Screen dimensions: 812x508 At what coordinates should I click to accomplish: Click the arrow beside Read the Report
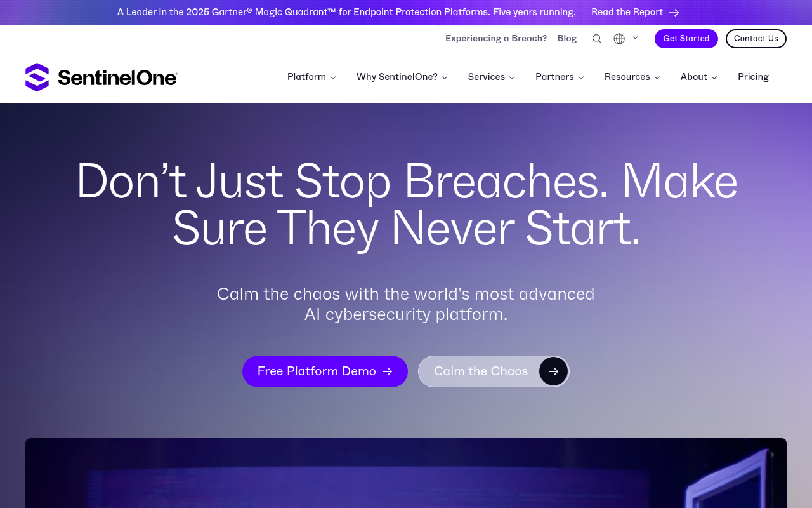(674, 13)
